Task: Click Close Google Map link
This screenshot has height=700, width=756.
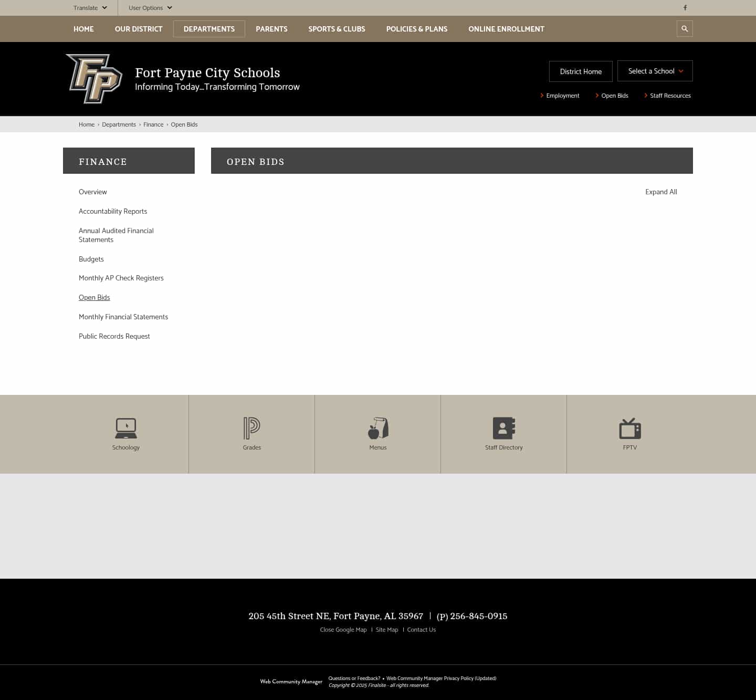Action: coord(343,630)
